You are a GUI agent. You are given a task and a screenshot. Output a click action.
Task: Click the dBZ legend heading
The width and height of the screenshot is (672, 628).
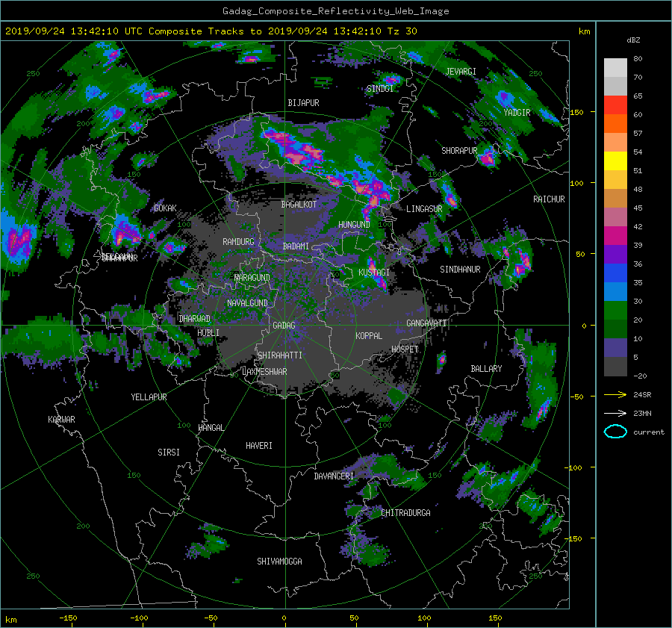(633, 40)
